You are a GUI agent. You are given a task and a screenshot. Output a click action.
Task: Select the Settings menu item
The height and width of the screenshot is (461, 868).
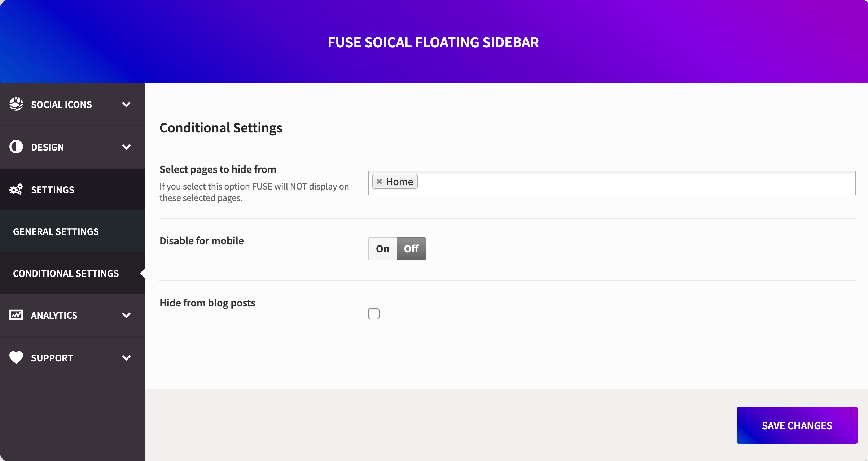(73, 190)
